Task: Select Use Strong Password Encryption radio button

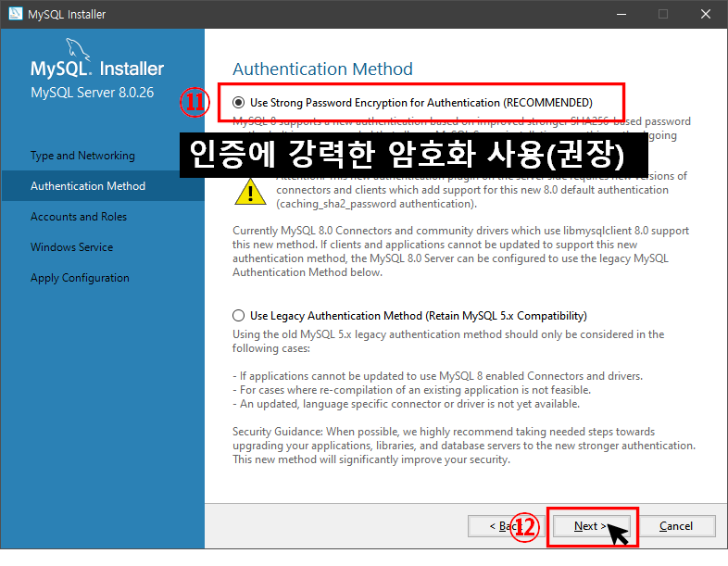Action: (x=239, y=102)
